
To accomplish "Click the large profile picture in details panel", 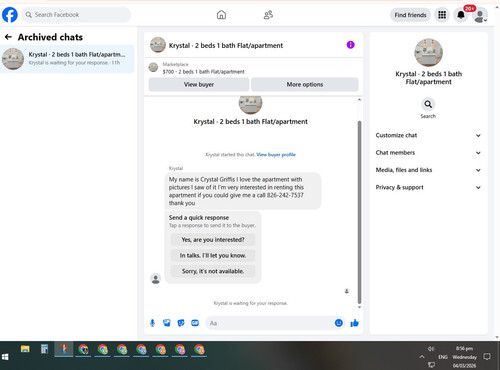I will pos(428,52).
